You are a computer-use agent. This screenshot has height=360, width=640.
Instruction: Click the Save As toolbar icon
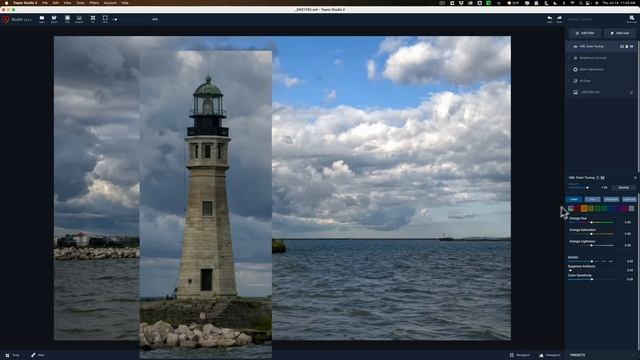(x=54, y=19)
